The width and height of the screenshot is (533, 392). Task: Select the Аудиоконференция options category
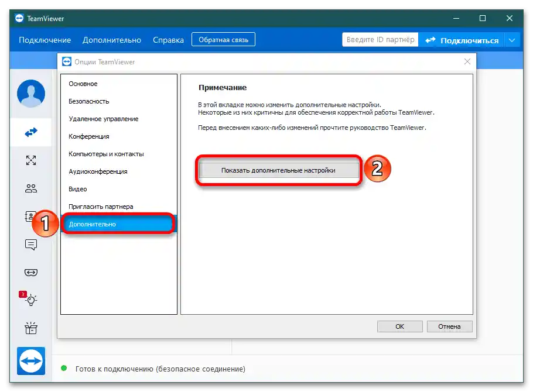coord(119,171)
